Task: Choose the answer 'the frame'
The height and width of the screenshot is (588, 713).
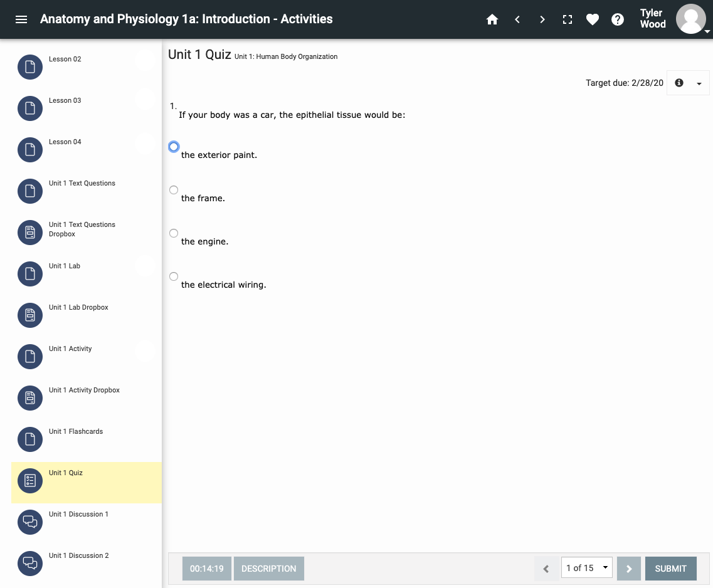Action: (x=174, y=190)
